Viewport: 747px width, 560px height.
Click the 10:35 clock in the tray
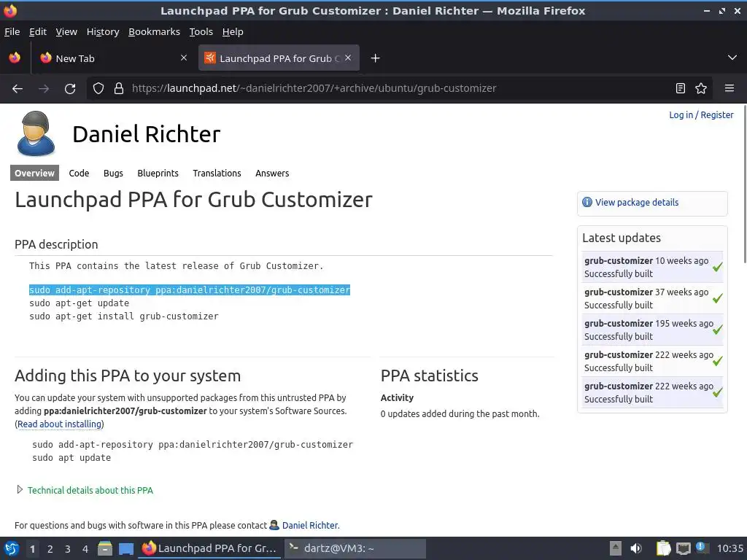(x=729, y=548)
